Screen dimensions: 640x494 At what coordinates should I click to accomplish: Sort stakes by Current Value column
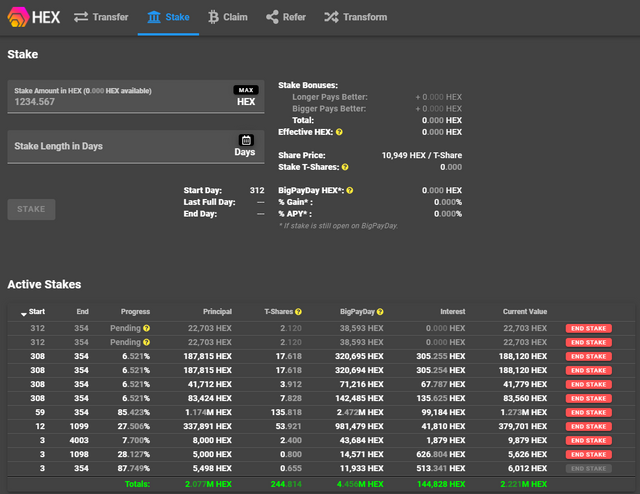(x=524, y=312)
